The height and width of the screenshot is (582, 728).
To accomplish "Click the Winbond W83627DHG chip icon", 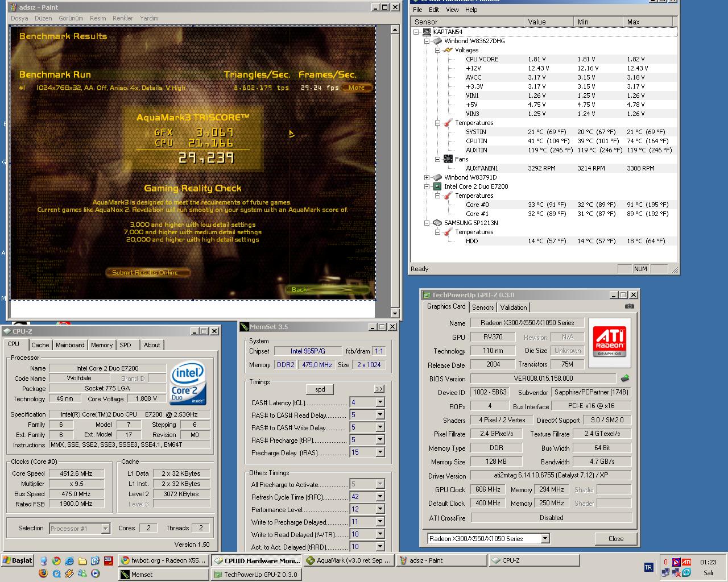I will (x=437, y=41).
